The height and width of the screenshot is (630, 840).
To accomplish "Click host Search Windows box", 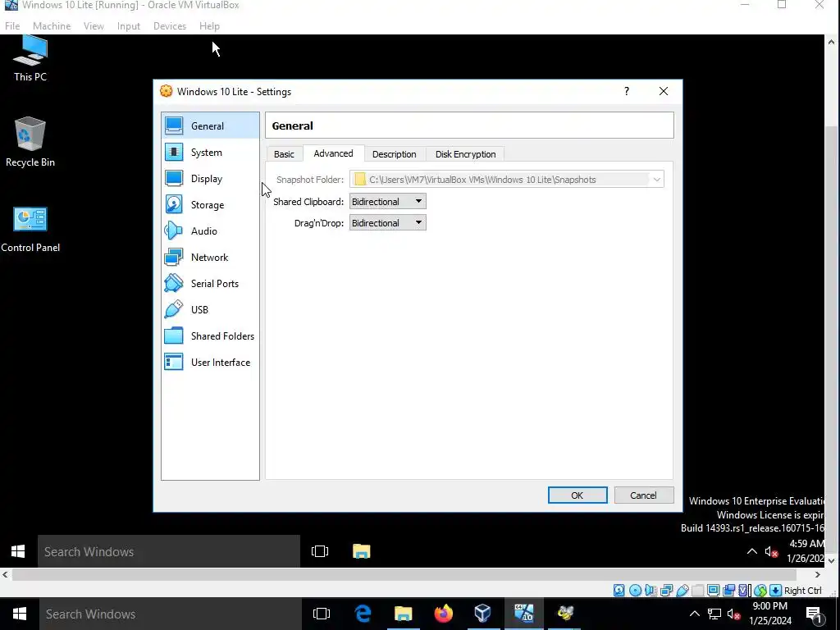I will tap(171, 614).
